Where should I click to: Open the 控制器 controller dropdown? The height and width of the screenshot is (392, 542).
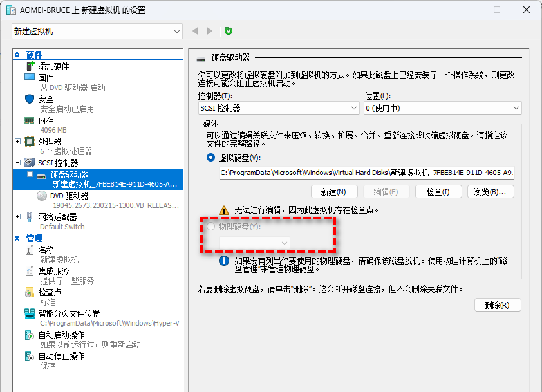pos(278,109)
